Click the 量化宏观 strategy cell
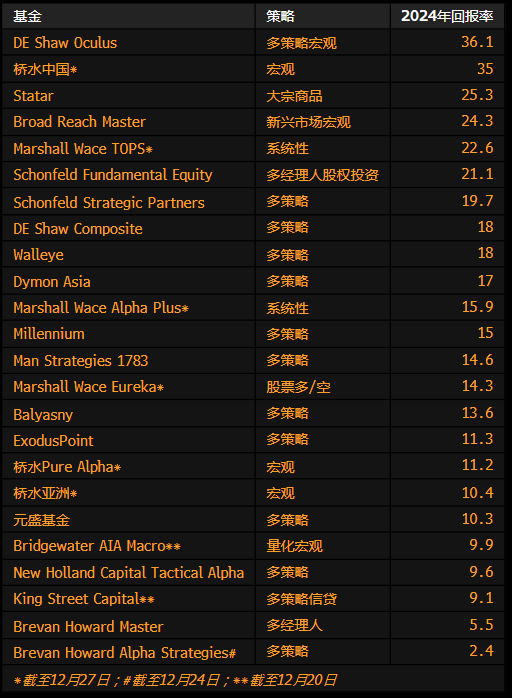 point(294,546)
